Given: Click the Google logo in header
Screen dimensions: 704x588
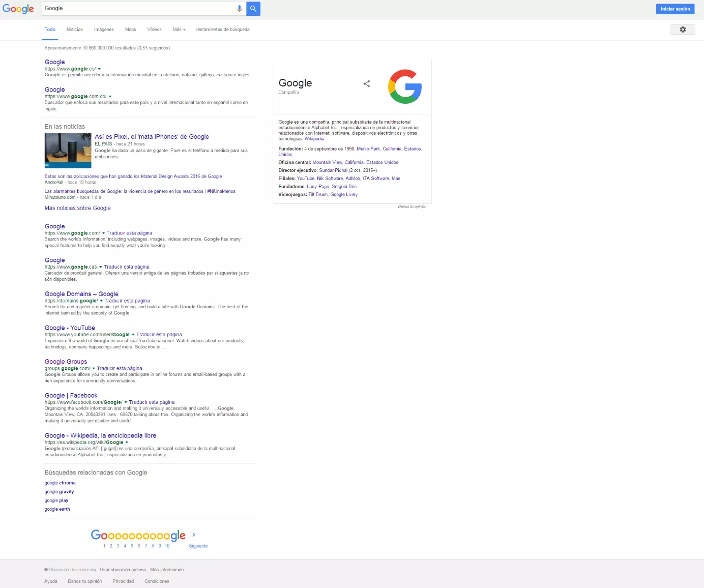Looking at the screenshot, I should pyautogui.click(x=18, y=9).
